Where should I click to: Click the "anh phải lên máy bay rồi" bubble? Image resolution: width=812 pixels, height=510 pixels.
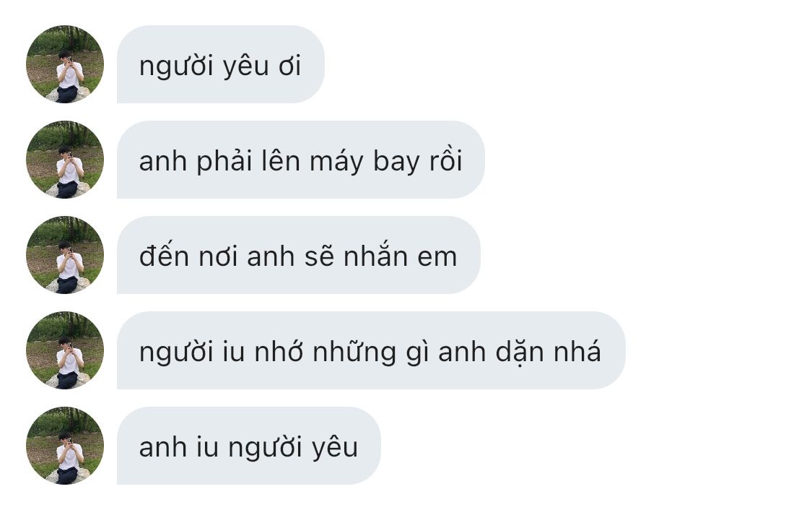click(x=301, y=160)
